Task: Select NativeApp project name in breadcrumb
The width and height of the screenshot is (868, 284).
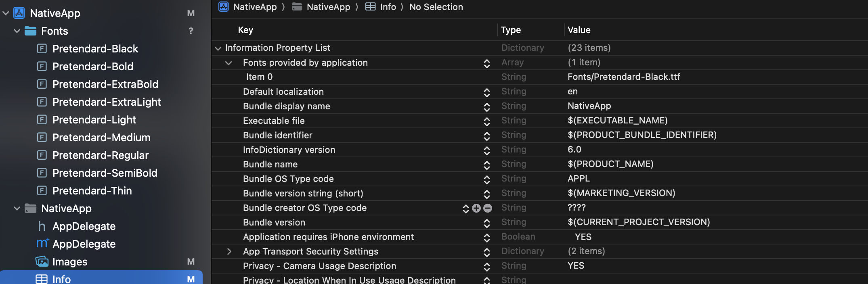Action: point(255,7)
